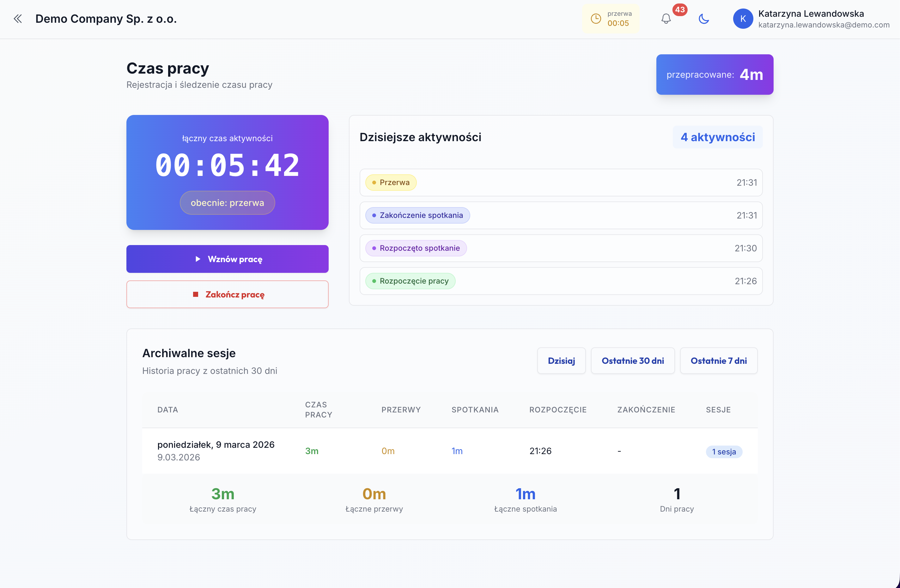Select the Ostatnie 7 dni filter tab
Image resolution: width=900 pixels, height=588 pixels.
click(x=718, y=361)
